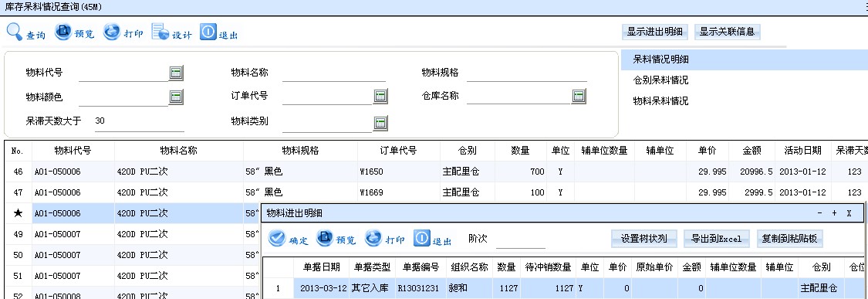Click the 显示关联信息 button
The image size is (868, 299).
coord(727,32)
